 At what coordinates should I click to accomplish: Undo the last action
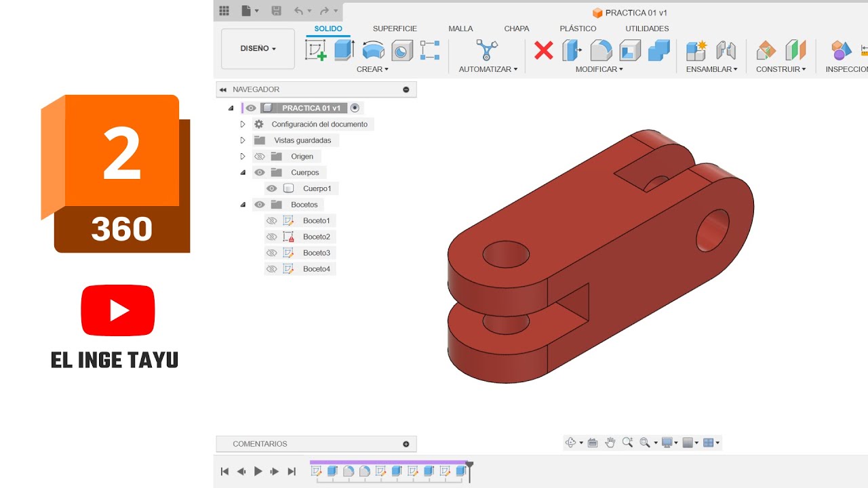point(298,11)
